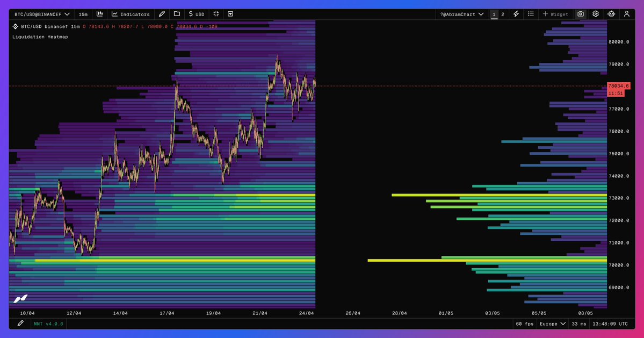The width and height of the screenshot is (644, 338).
Task: Click the 33 ms latency indicator
Action: coord(579,324)
